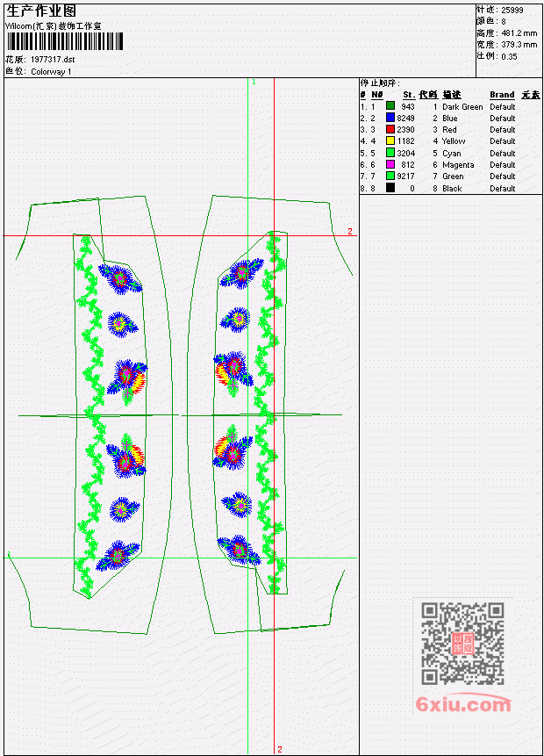This screenshot has height=756, width=544.
Task: Pick the Magenta row color swatch
Action: pyautogui.click(x=390, y=164)
